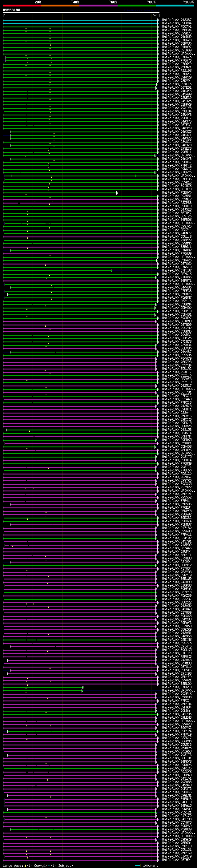The width and height of the screenshot is (197, 868).
Task: Click the UniRef100_Q42517 label
Action: point(176,386)
